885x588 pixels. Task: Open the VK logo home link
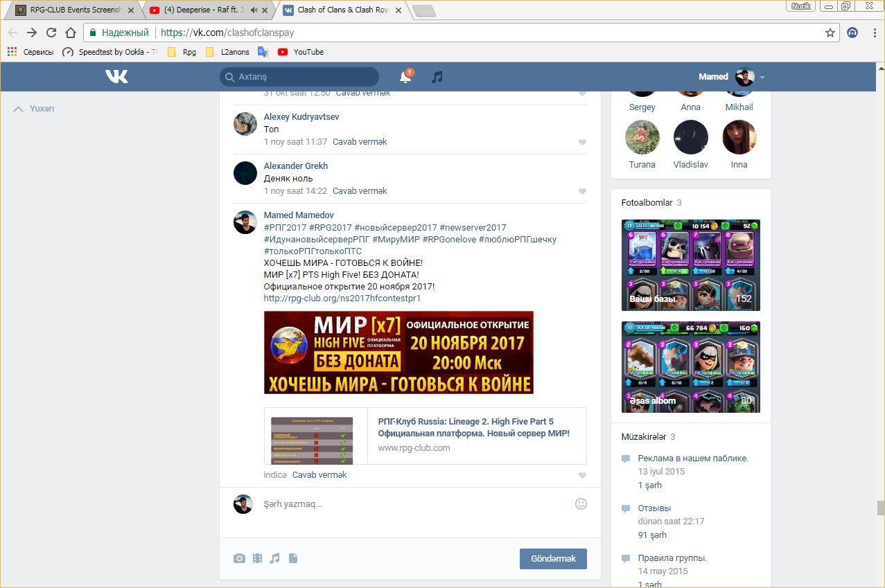click(116, 76)
